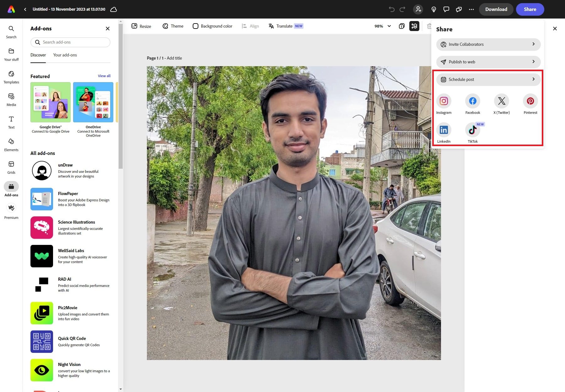Select the Background color checkbox
The width and height of the screenshot is (565, 392).
pyautogui.click(x=196, y=26)
